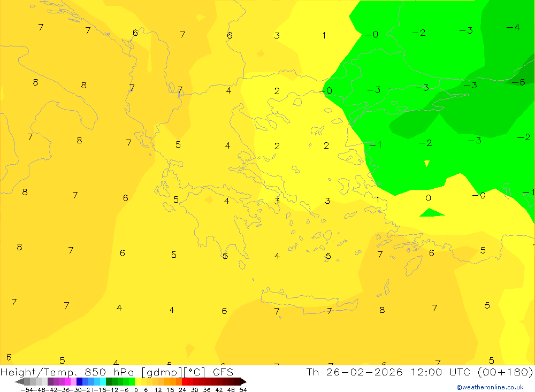Click the 'Height/Temp. 850 hPa' chart title
The height and width of the screenshot is (392, 535).
pyautogui.click(x=66, y=372)
